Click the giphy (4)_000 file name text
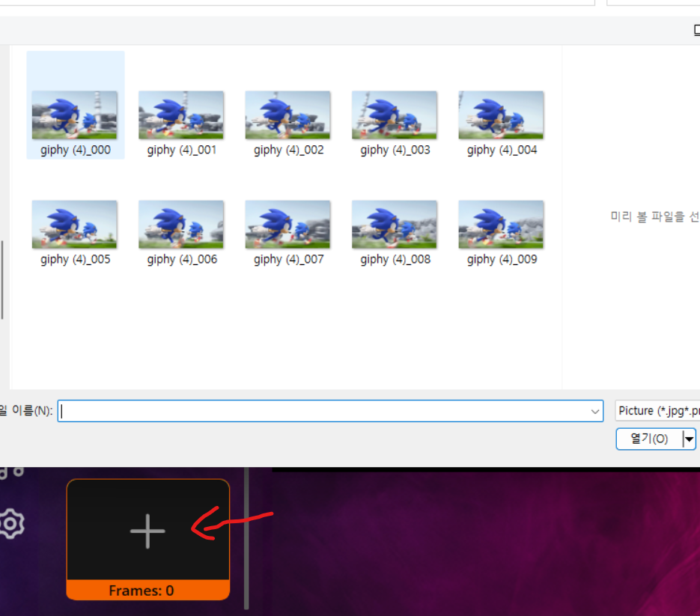 [76, 150]
